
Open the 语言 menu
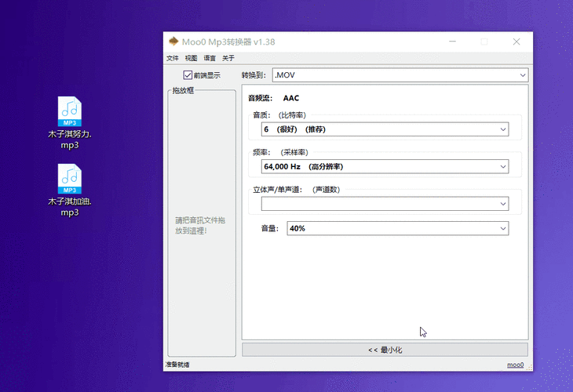[210, 58]
